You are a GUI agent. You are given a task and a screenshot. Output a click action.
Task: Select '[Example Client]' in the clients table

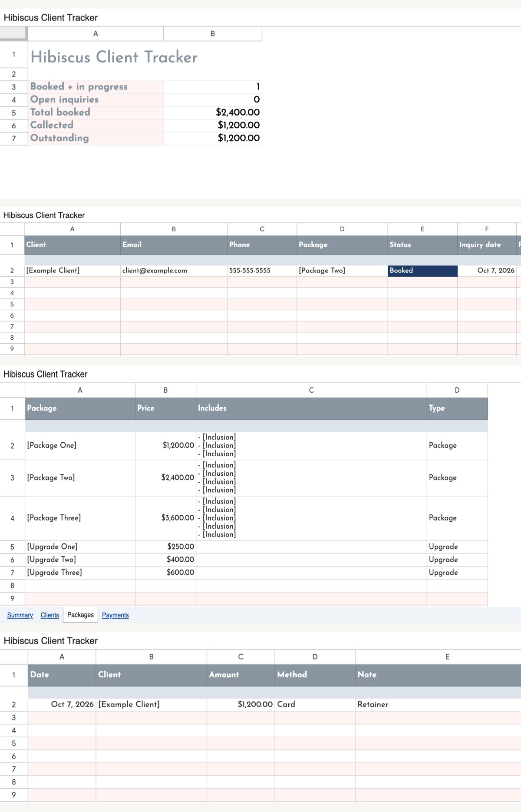click(72, 271)
